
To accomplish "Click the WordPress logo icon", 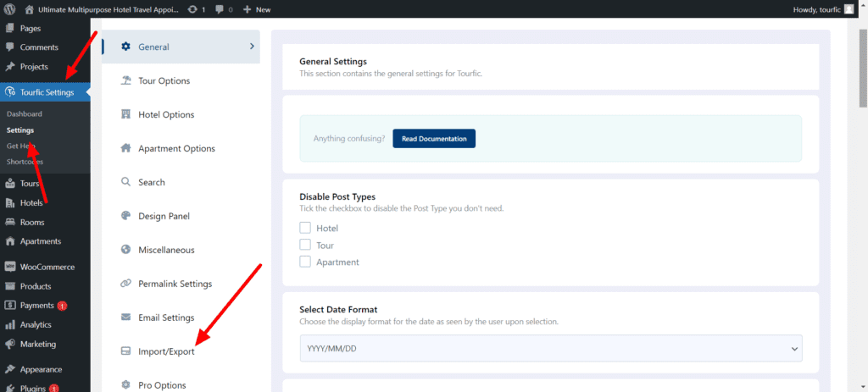I will (x=10, y=9).
